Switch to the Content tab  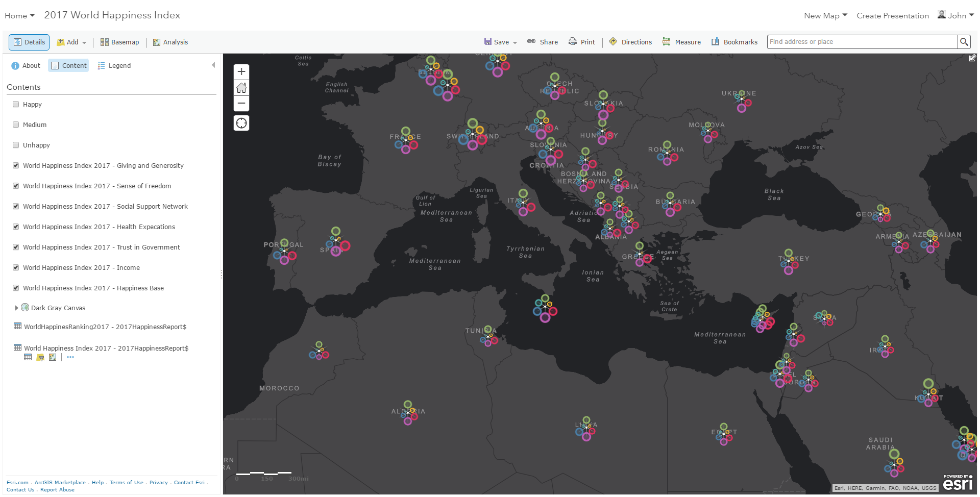click(68, 65)
